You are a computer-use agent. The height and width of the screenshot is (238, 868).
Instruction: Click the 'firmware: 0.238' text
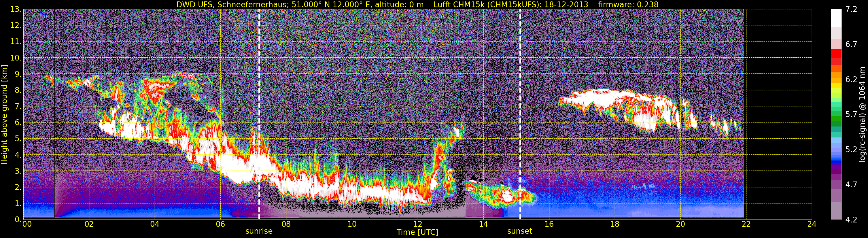pyautogui.click(x=628, y=4)
